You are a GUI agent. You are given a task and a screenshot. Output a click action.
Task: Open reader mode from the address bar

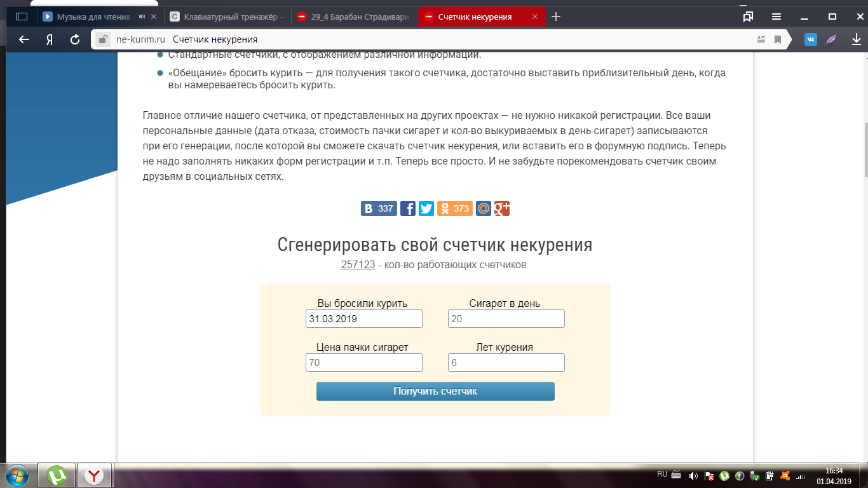pyautogui.click(x=761, y=39)
